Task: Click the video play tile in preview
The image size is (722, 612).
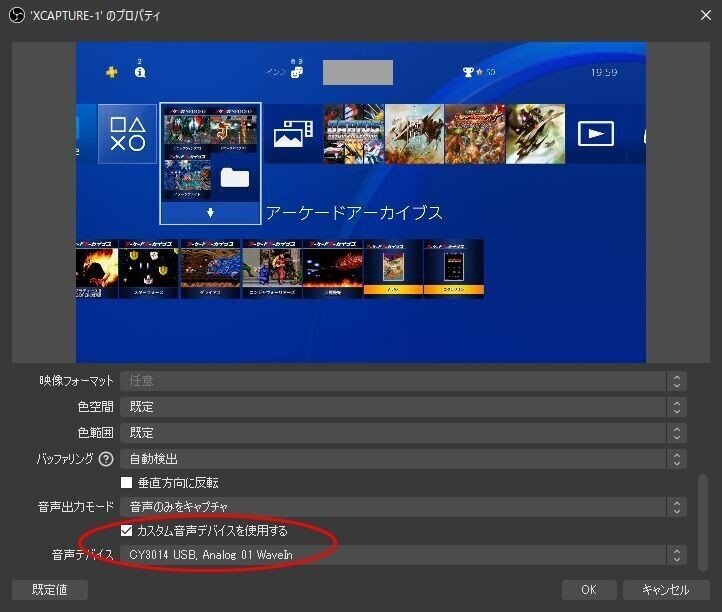Action: click(595, 134)
